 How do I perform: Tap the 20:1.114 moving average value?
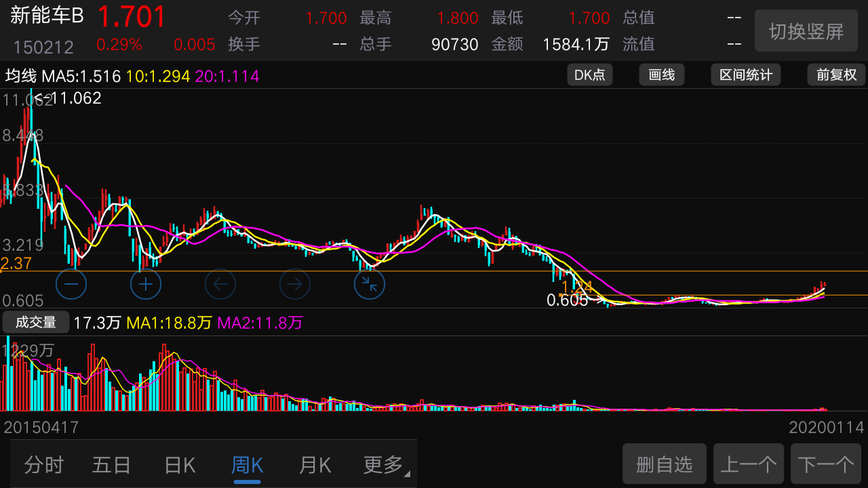click(227, 76)
